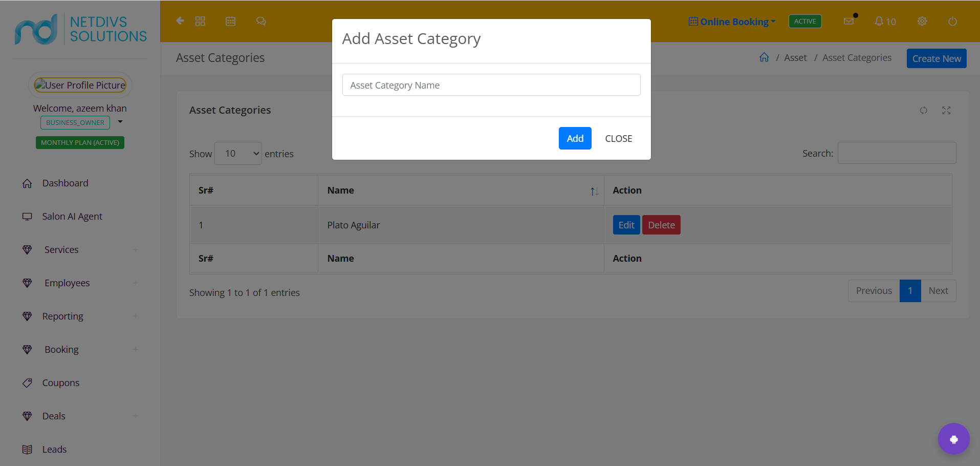Screen dimensions: 980x466
Task: Click the power logout icon
Action: point(952,21)
